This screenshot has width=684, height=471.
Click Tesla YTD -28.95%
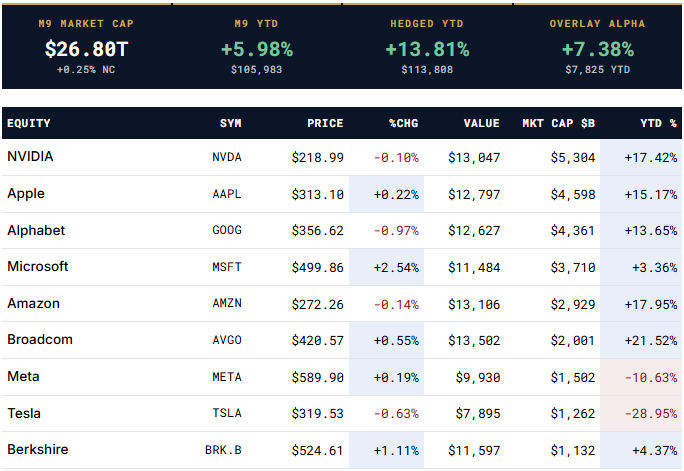click(651, 413)
